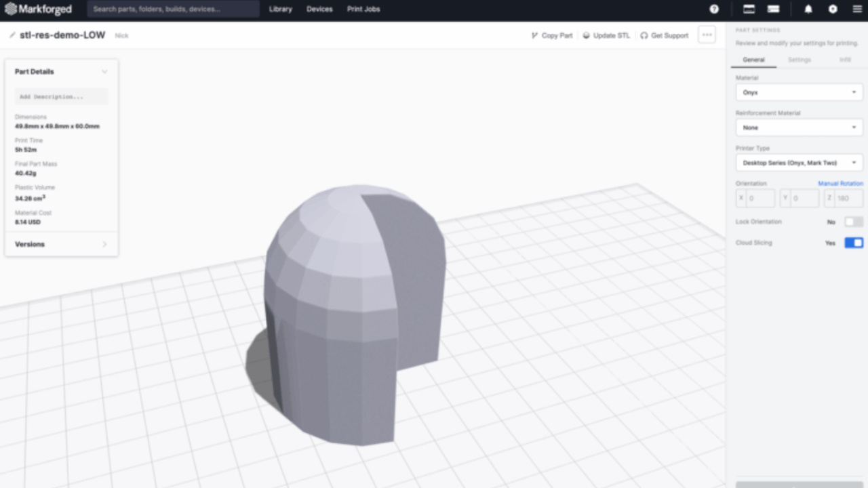Disable Cloud Slicing
868x488 pixels.
coord(853,243)
